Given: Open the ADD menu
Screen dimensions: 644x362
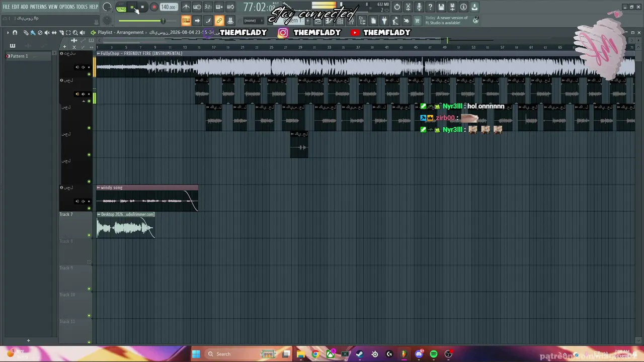Looking at the screenshot, I should pos(24,7).
